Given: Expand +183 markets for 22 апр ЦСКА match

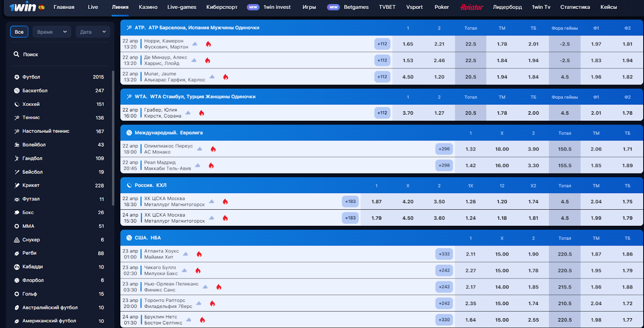Looking at the screenshot, I should coord(351,201).
